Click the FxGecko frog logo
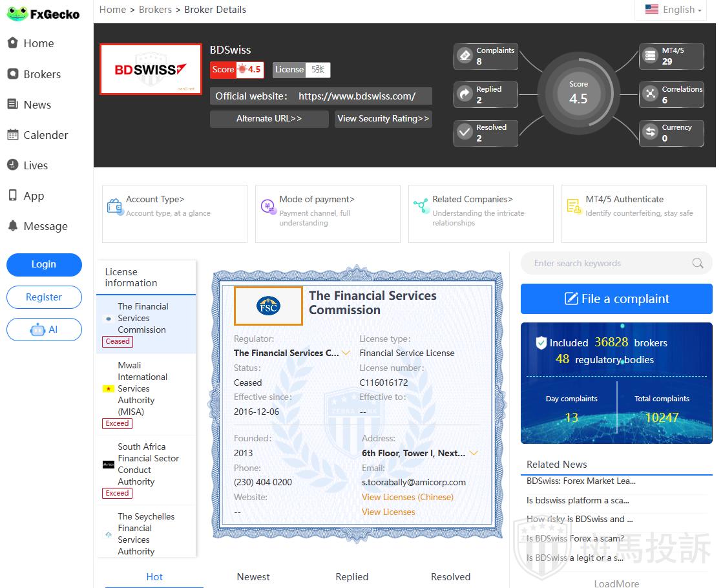Image resolution: width=723 pixels, height=588 pixels. [x=17, y=14]
